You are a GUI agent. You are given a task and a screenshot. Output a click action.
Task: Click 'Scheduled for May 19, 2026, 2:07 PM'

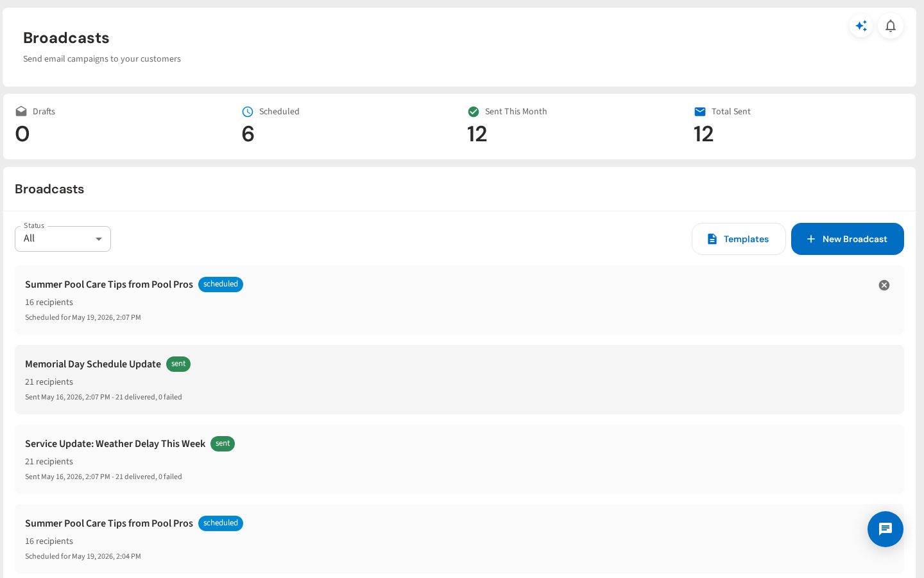(83, 318)
